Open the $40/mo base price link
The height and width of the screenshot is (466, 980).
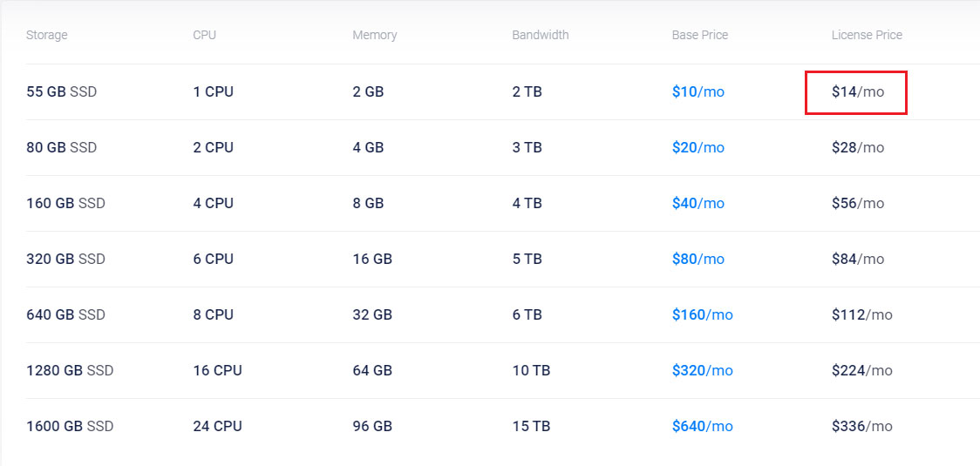pos(698,203)
